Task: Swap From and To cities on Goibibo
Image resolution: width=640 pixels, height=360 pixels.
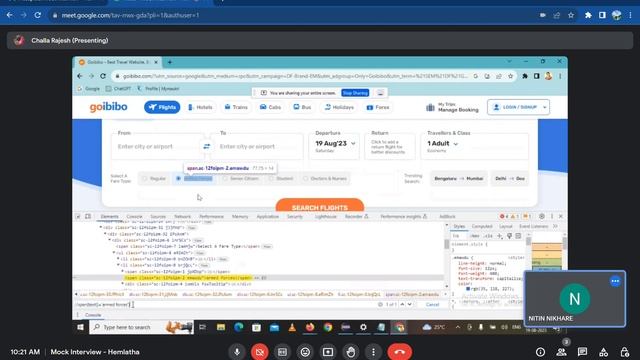Action: (x=207, y=146)
